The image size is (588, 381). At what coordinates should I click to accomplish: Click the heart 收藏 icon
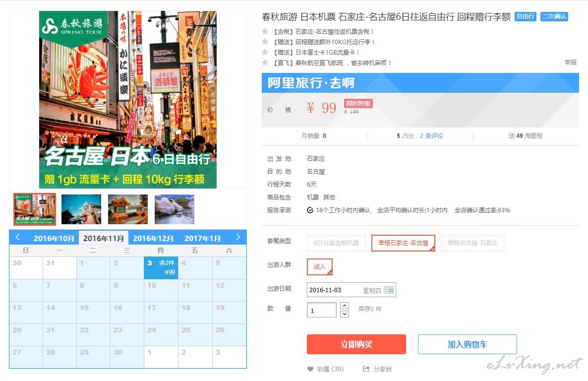pyautogui.click(x=310, y=369)
